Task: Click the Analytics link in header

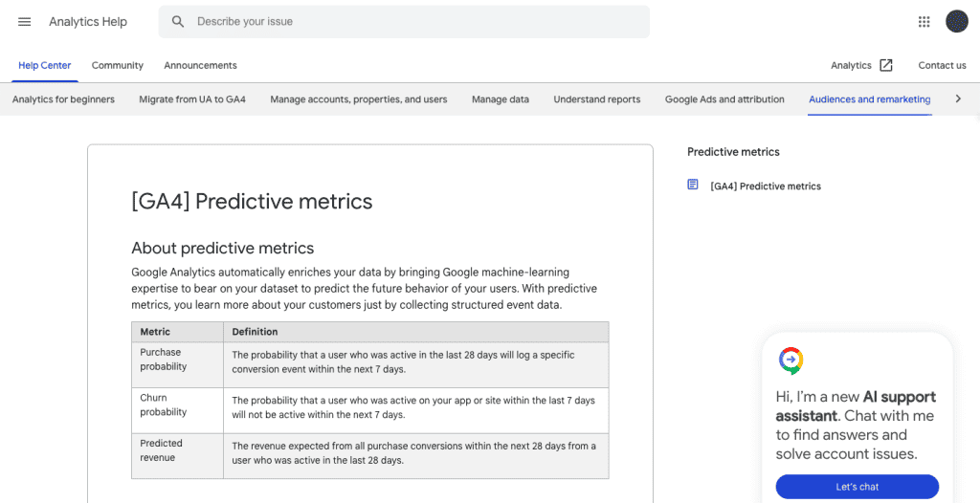Action: coord(851,66)
